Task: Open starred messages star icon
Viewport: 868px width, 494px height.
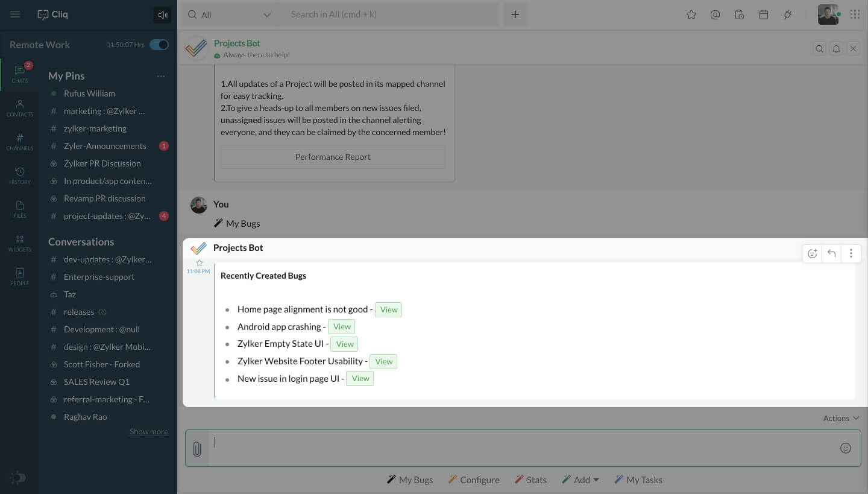Action: [691, 15]
